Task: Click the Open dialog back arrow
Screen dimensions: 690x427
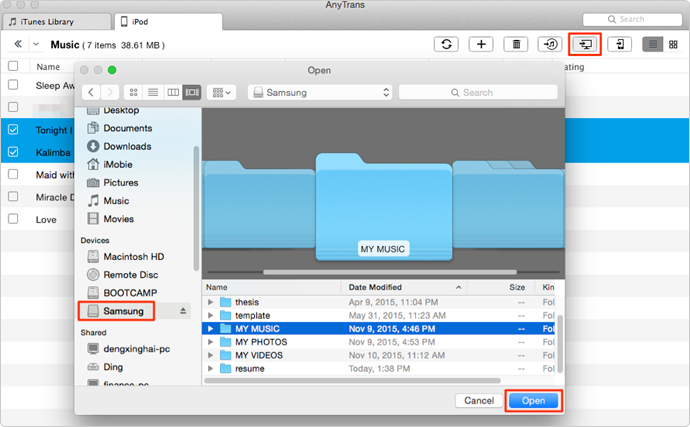Action: point(91,92)
